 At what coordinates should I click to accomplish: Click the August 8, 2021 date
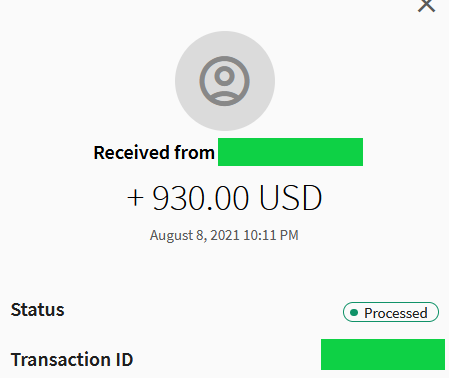[195, 236]
